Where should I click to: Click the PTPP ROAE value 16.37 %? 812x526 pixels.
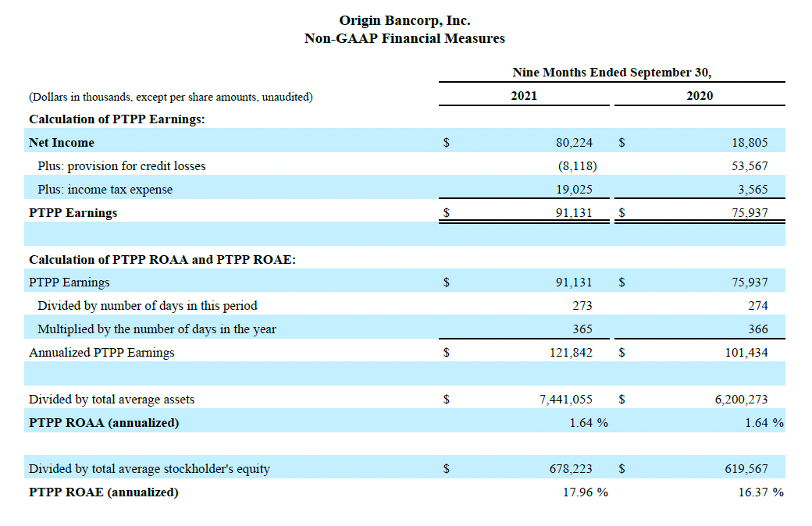(x=760, y=492)
